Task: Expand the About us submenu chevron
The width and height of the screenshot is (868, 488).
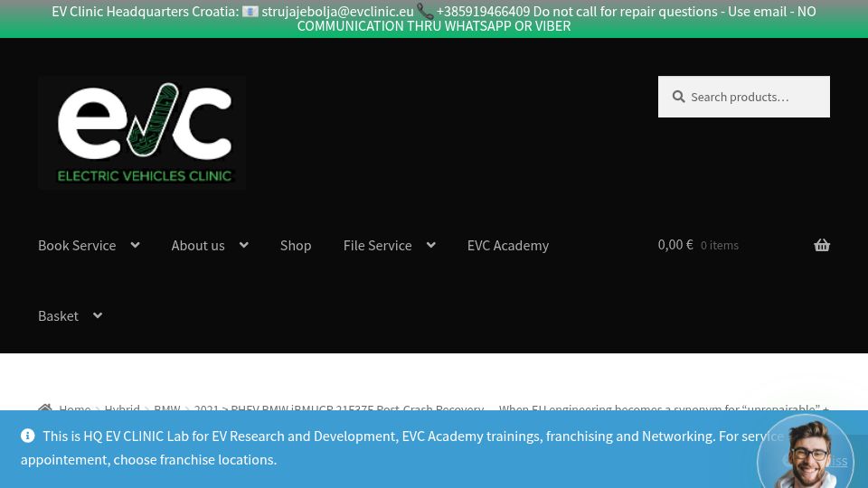Action: pos(243,245)
